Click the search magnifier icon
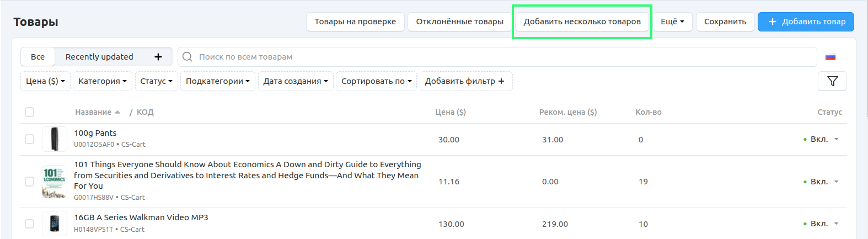The image size is (868, 239). tap(187, 57)
